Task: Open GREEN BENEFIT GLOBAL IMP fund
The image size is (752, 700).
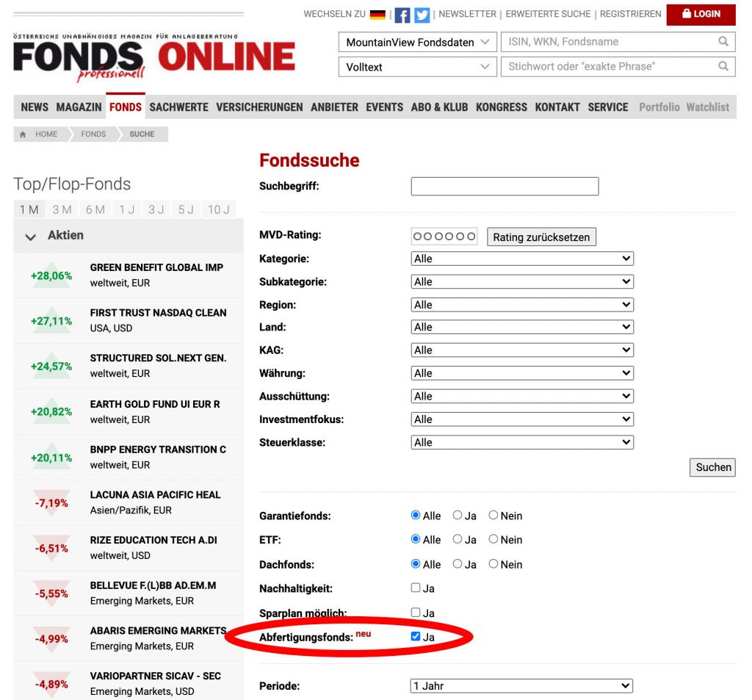Action: coord(156,267)
